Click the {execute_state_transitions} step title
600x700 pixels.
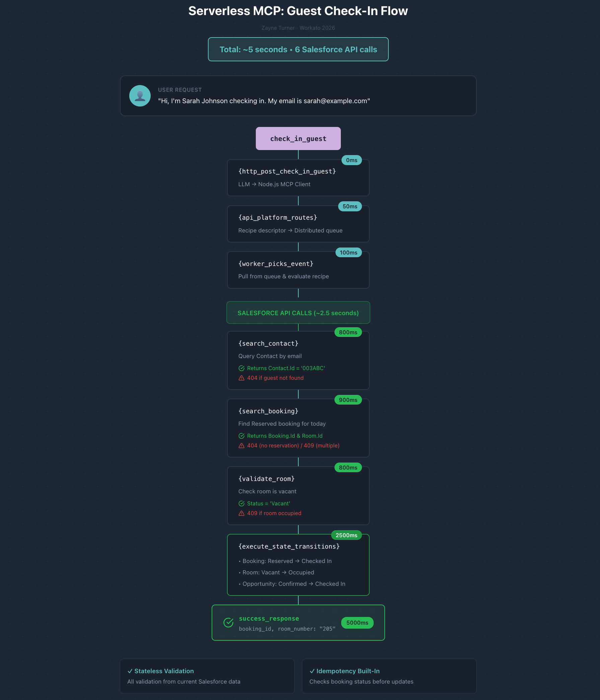coord(289,546)
